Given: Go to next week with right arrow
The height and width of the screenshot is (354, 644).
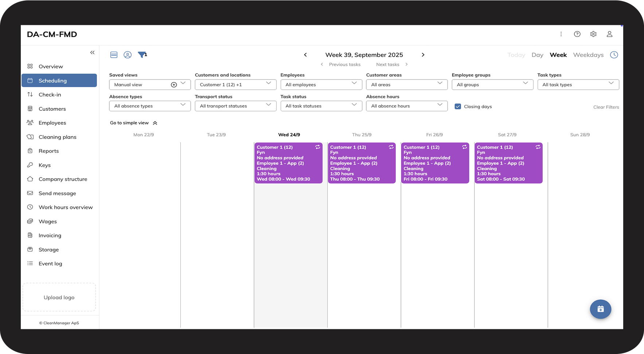Looking at the screenshot, I should 423,55.
